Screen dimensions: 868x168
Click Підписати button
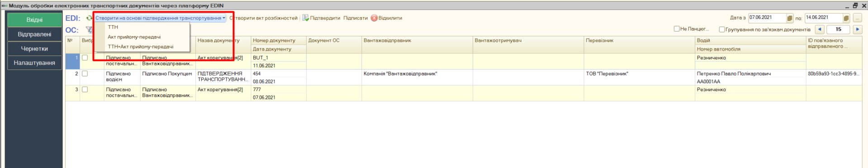click(356, 18)
